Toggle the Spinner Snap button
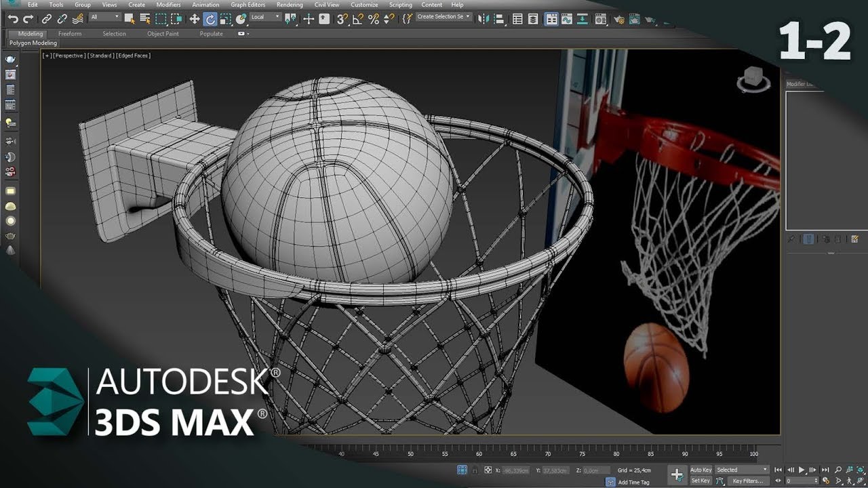Screen dimensions: 868x488 point(389,19)
